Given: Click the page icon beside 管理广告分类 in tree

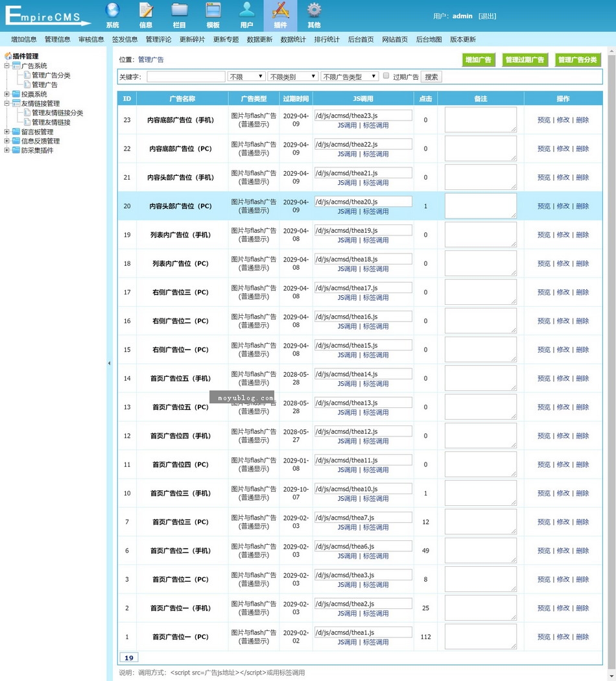Looking at the screenshot, I should tap(27, 75).
